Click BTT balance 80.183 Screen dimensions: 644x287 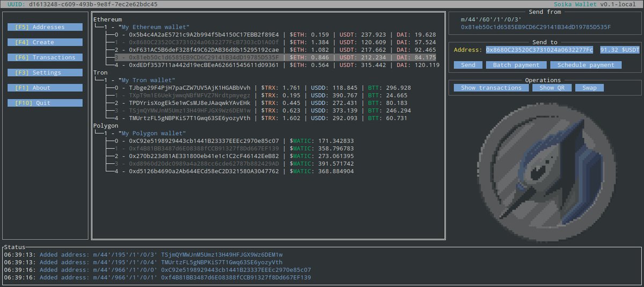coord(397,102)
